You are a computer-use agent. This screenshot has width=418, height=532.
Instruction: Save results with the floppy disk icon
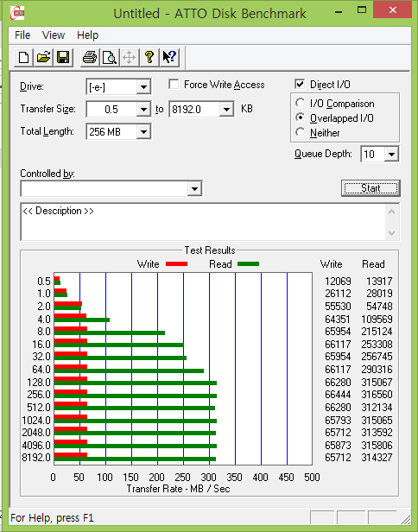(x=63, y=57)
